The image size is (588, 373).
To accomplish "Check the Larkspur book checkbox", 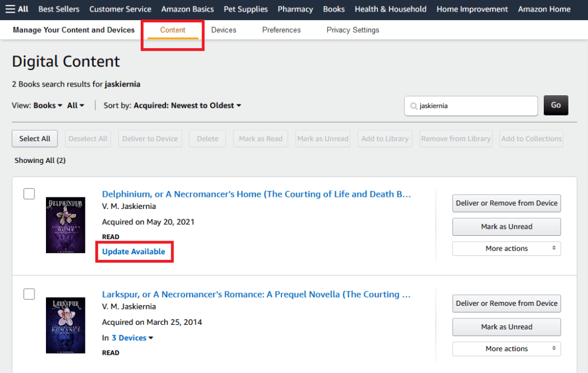I will pos(29,294).
